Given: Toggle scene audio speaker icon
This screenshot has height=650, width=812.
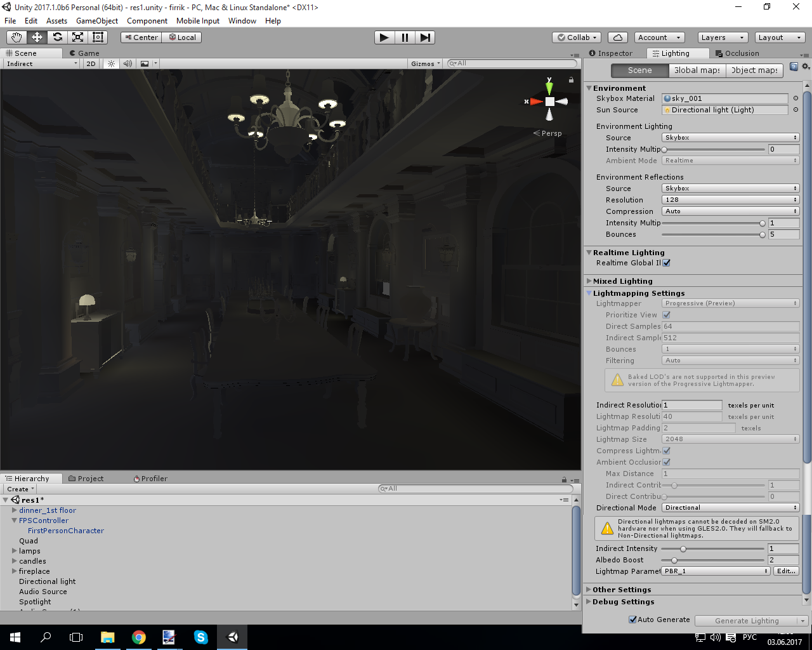Looking at the screenshot, I should tap(128, 63).
